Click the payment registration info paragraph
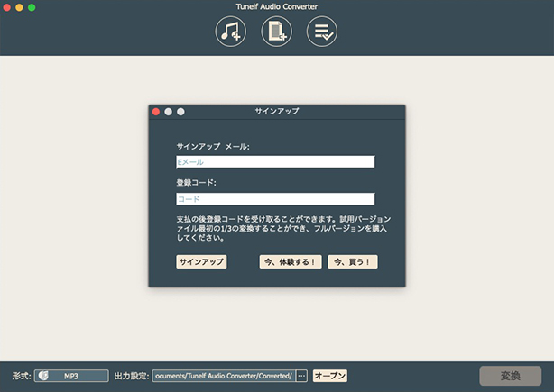Image resolution: width=554 pixels, height=392 pixels. 283,228
